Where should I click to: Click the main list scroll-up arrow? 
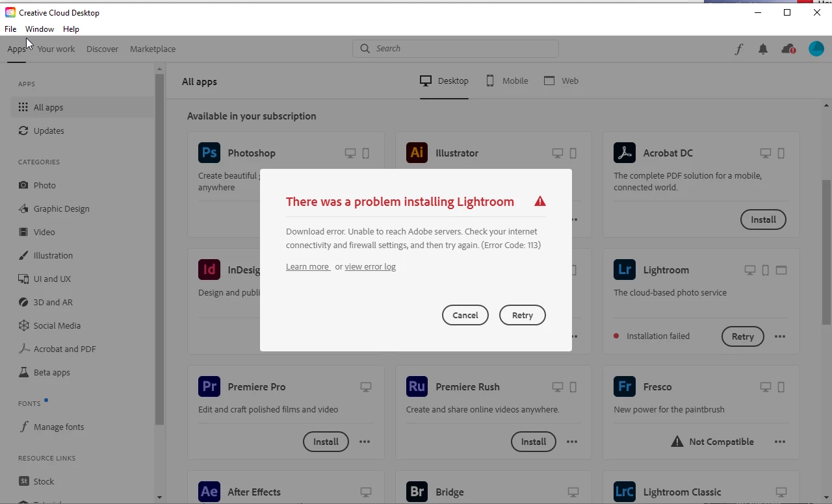827,105
